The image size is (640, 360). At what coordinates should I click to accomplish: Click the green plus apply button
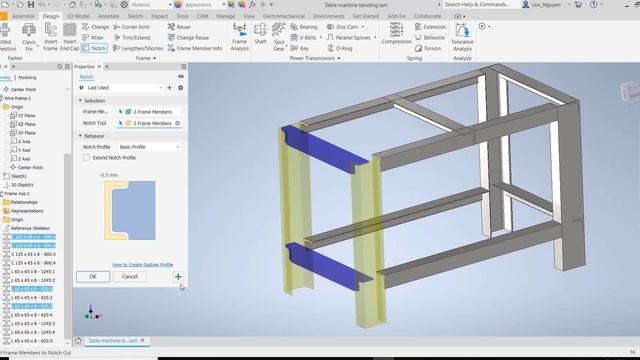point(178,277)
